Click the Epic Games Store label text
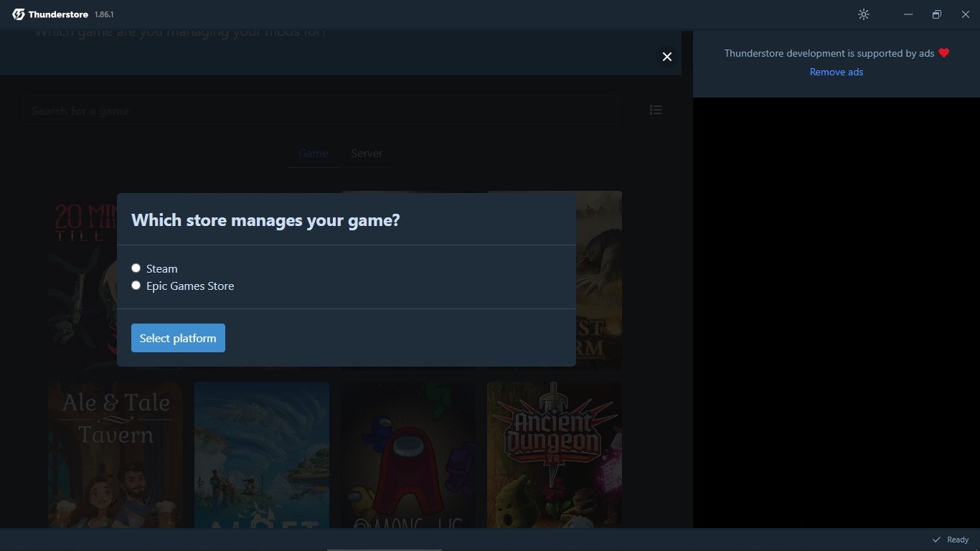980x551 pixels. [x=190, y=286]
